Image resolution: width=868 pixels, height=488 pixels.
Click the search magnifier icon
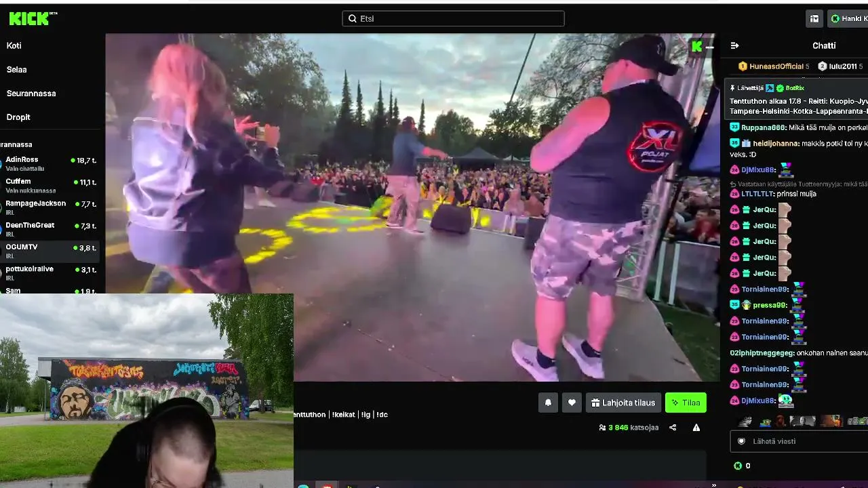tap(353, 18)
